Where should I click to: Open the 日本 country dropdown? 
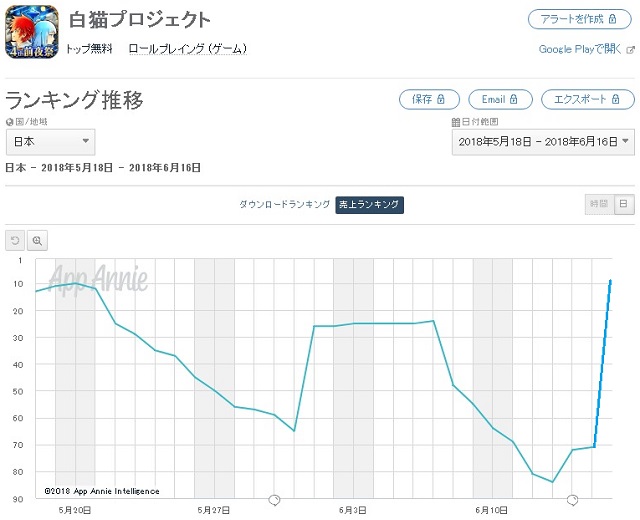[50, 142]
